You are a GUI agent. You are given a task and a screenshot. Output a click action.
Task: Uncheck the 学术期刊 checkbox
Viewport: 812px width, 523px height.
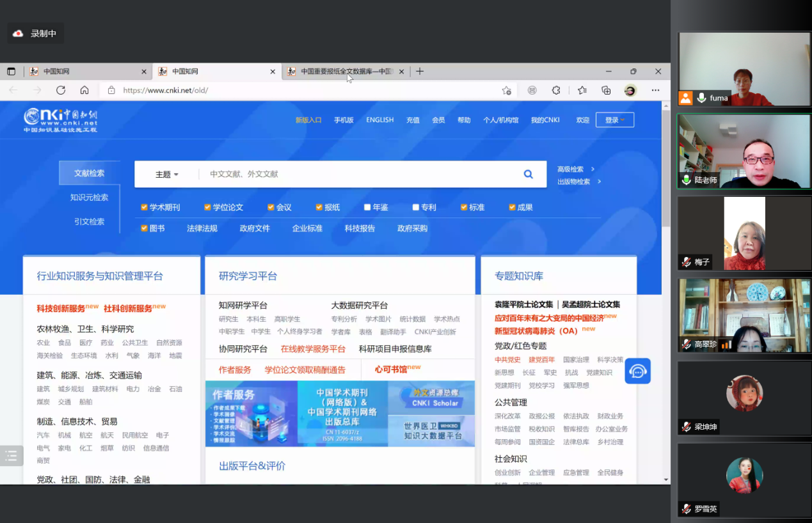(x=145, y=207)
